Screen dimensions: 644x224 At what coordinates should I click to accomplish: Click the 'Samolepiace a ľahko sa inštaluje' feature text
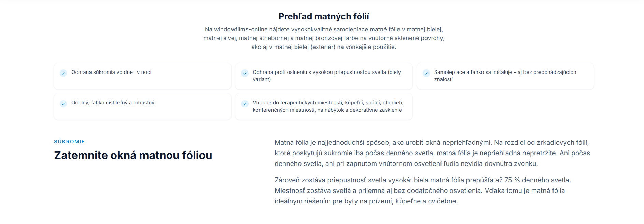coord(505,76)
